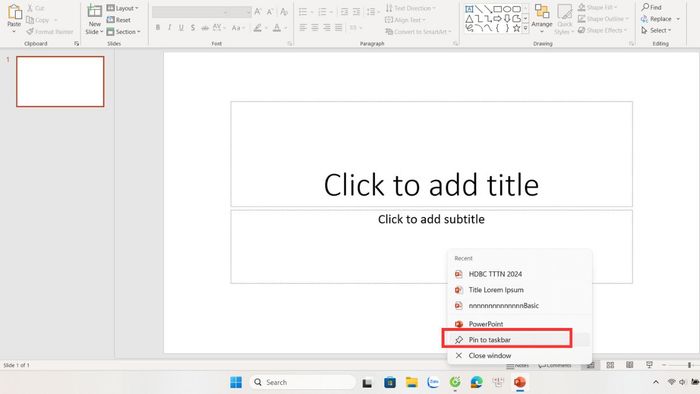Image resolution: width=700 pixels, height=394 pixels.
Task: Adjust the zoom slider handle
Action: coord(689,365)
